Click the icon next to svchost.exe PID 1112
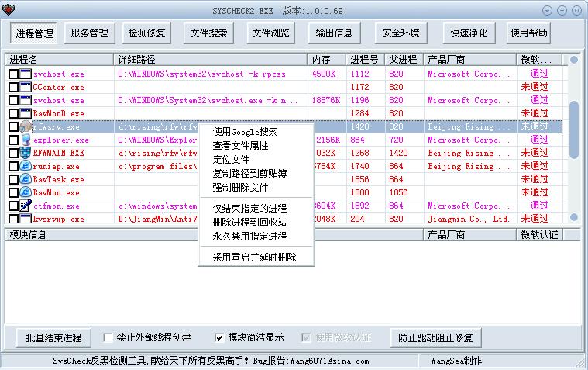The image size is (588, 370). coord(26,74)
